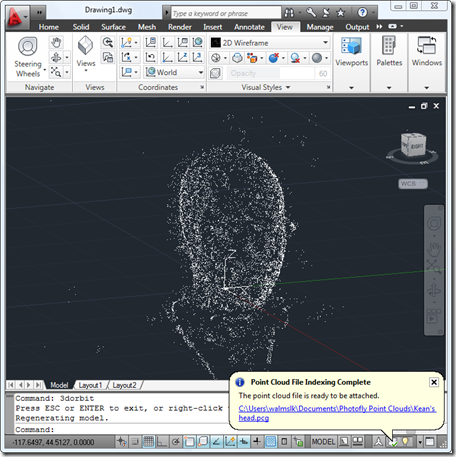Expand the Visual Styles panel title
The height and width of the screenshot is (457, 456).
tap(266, 87)
